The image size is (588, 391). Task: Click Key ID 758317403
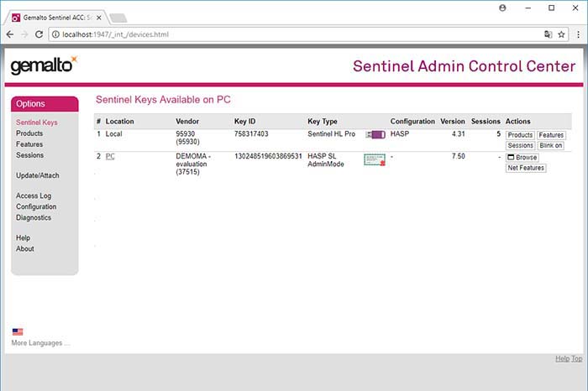click(251, 133)
